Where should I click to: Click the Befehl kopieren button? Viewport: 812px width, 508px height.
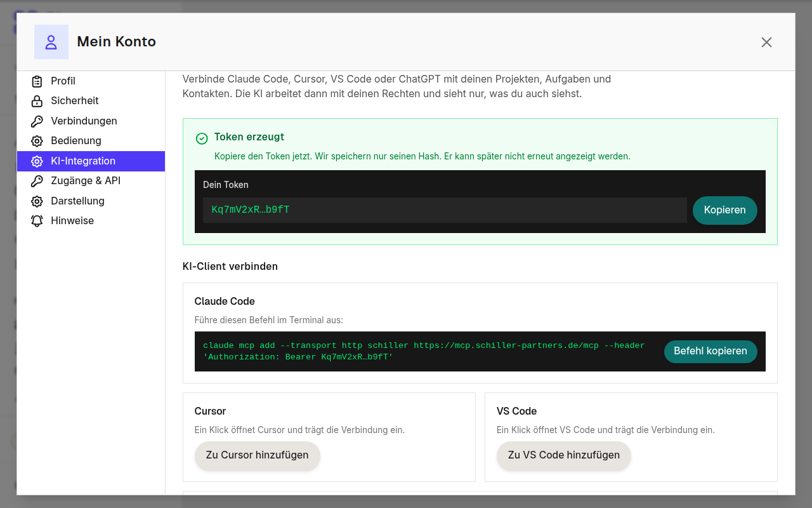710,351
